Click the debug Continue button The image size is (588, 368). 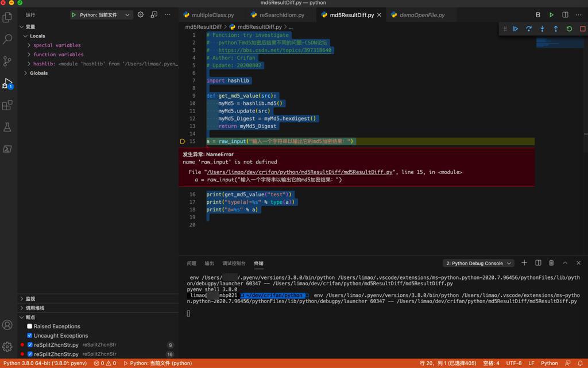(x=515, y=29)
